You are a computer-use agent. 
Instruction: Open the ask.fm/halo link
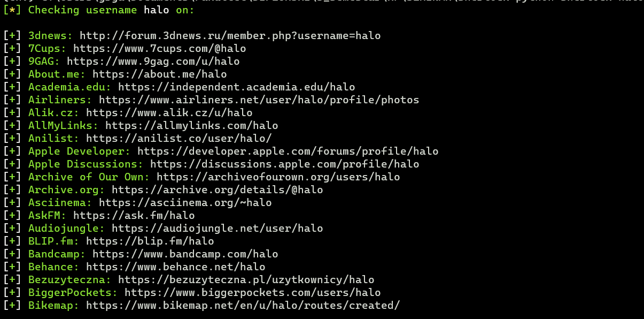tap(134, 216)
